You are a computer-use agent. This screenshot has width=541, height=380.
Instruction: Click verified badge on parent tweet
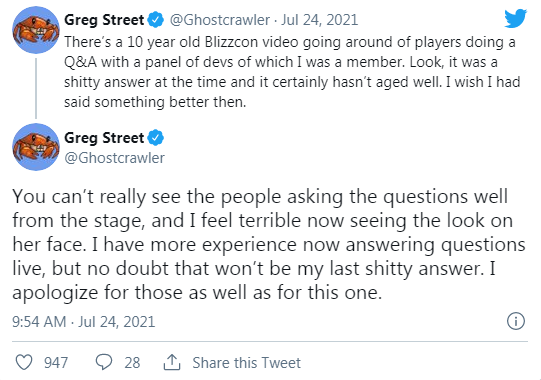click(156, 19)
